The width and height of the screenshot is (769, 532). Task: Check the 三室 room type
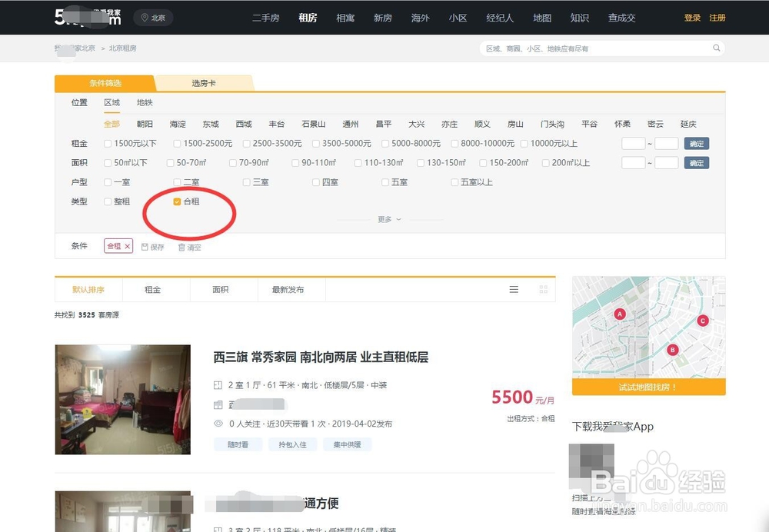(x=246, y=182)
